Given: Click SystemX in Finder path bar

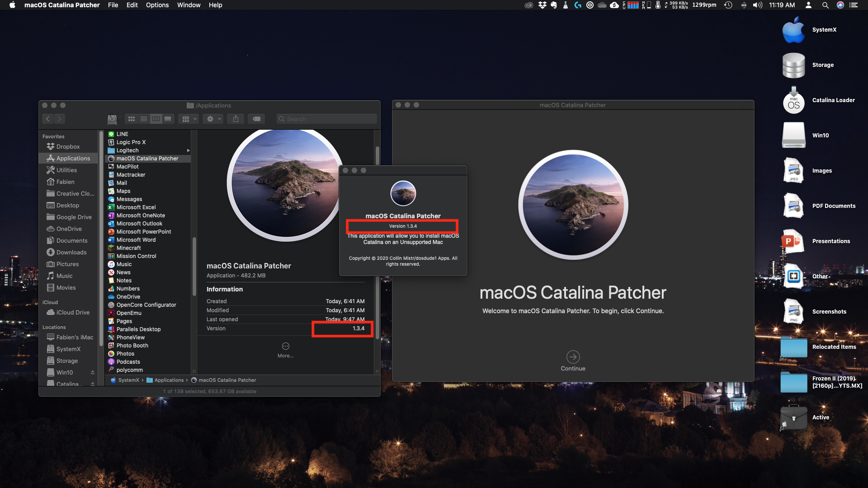Looking at the screenshot, I should click(125, 380).
